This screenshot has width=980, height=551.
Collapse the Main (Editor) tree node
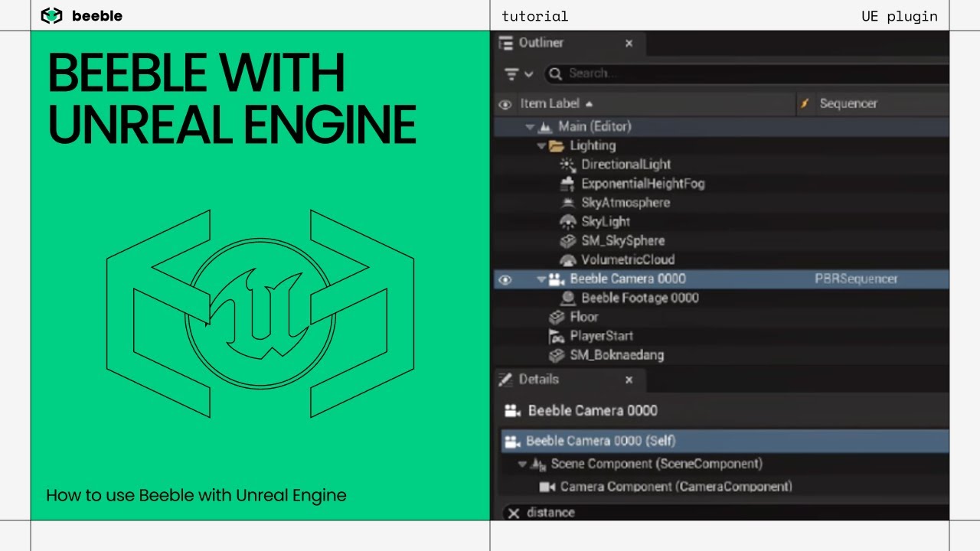coord(530,127)
